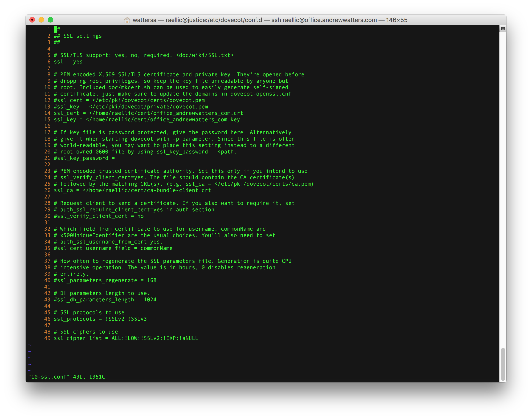Click the comment 'auth_ssl_username_from_cert=yes.'

click(108, 242)
